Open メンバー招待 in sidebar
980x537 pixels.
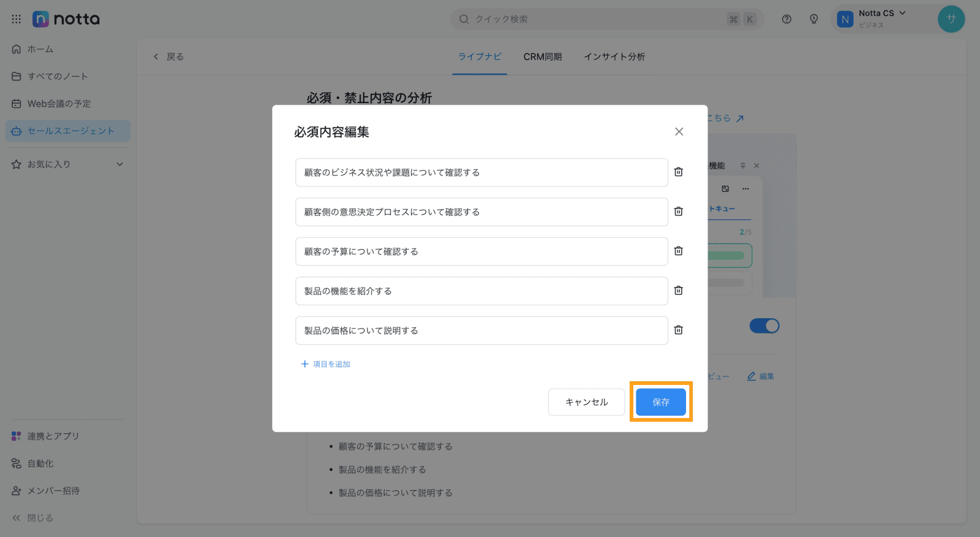tap(68, 490)
